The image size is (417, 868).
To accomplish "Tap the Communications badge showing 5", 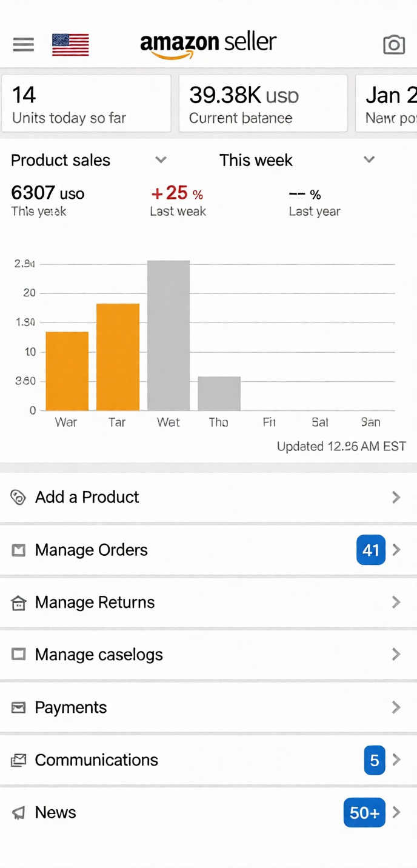I will [375, 760].
